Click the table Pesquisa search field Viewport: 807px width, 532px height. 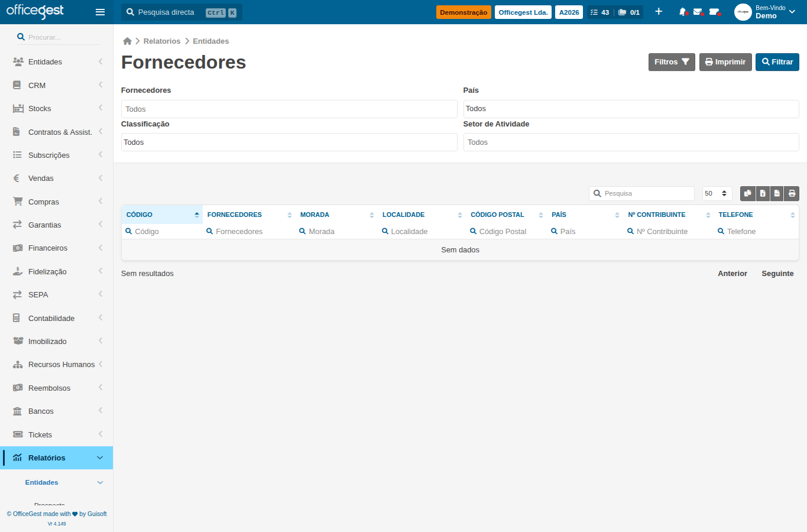tap(641, 193)
